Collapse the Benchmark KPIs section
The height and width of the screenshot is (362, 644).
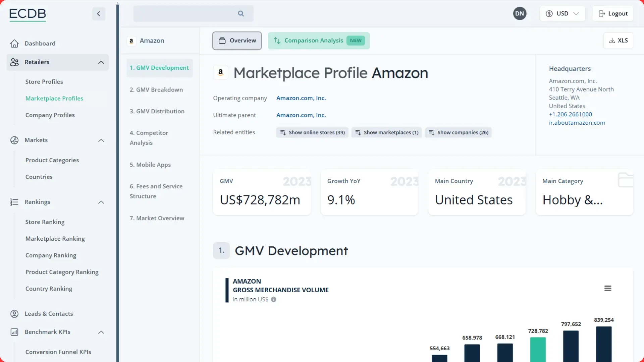[x=101, y=332]
